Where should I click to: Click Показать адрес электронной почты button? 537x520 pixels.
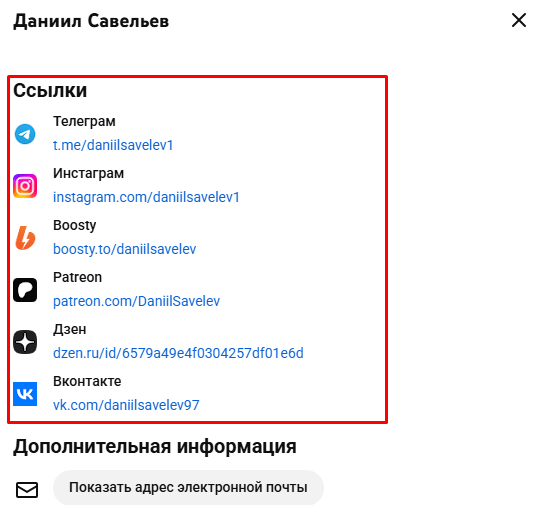click(188, 487)
